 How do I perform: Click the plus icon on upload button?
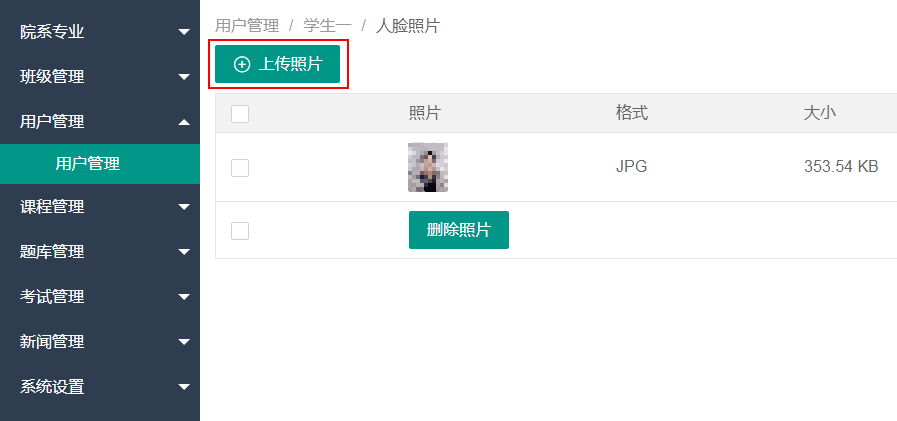pyautogui.click(x=242, y=64)
